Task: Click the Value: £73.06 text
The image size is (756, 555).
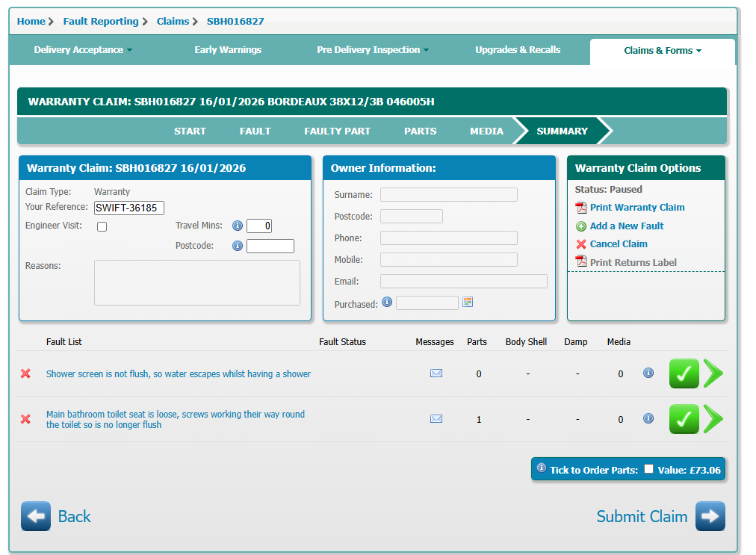Action: [689, 470]
